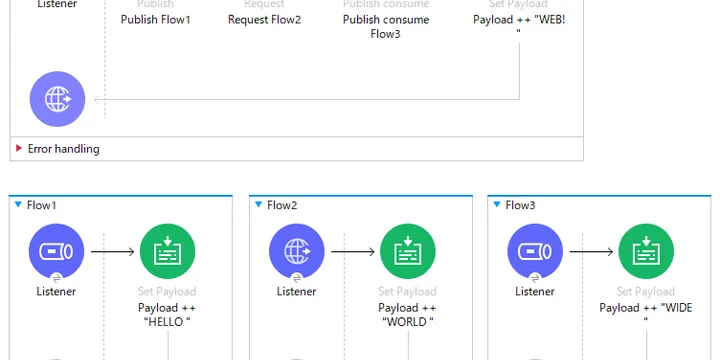
Task: Click the Listener label in Flow2
Action: click(x=296, y=291)
